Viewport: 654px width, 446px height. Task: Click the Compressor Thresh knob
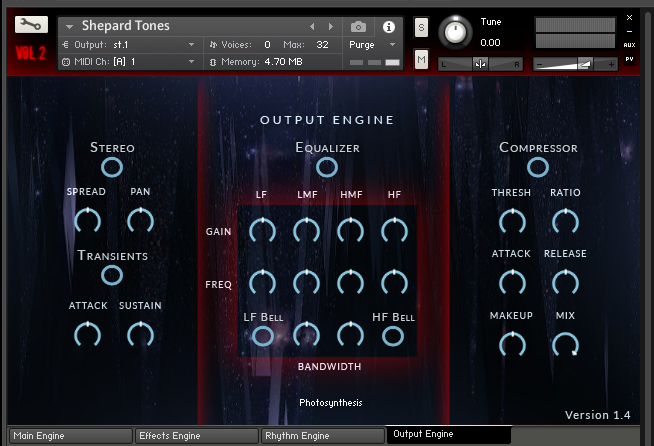[x=512, y=221]
